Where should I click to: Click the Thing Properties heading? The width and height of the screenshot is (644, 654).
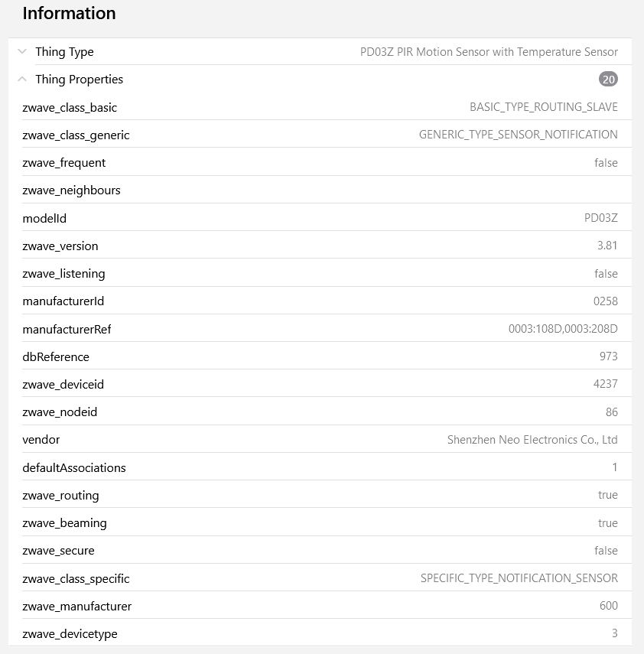[79, 80]
